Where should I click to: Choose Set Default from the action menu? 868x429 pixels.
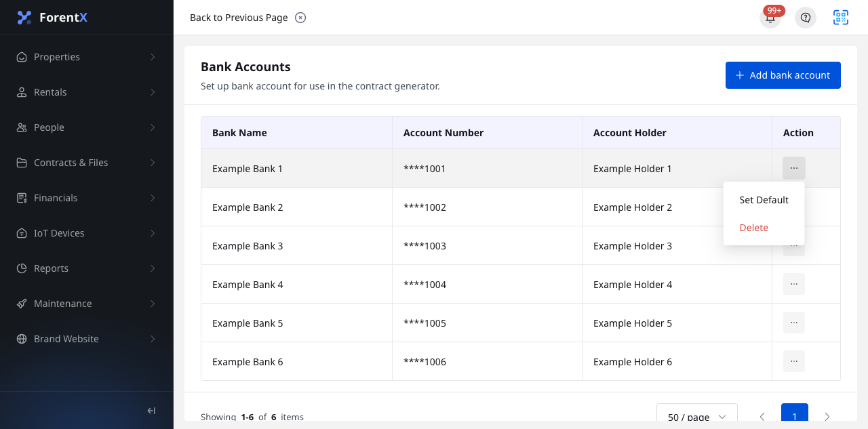pos(764,200)
